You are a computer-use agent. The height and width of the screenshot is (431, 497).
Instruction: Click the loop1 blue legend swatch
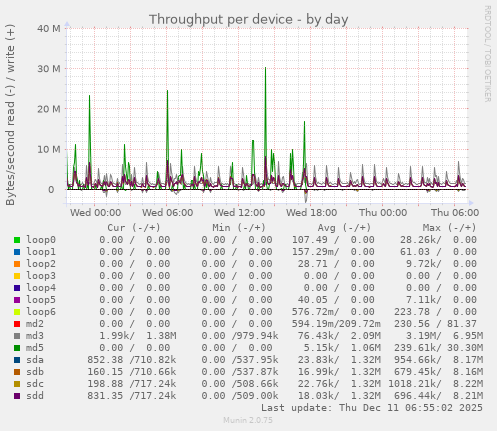[x=17, y=252]
